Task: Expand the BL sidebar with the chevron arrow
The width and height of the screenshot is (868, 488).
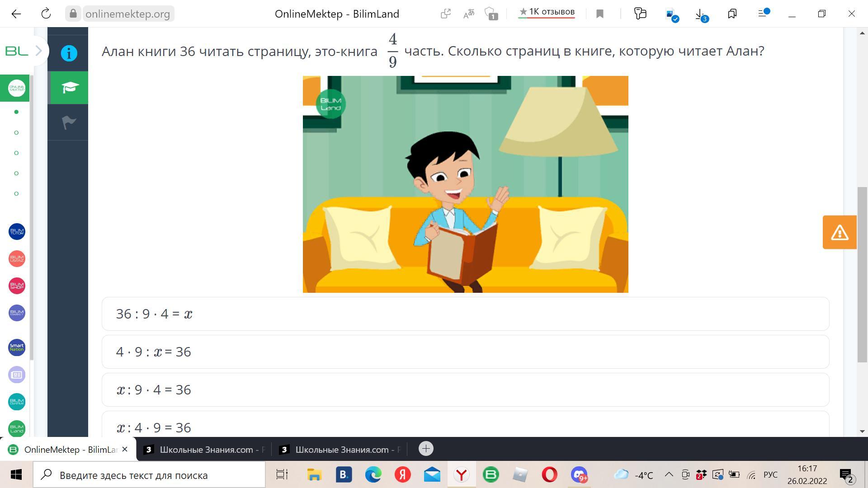Action: 39,51
